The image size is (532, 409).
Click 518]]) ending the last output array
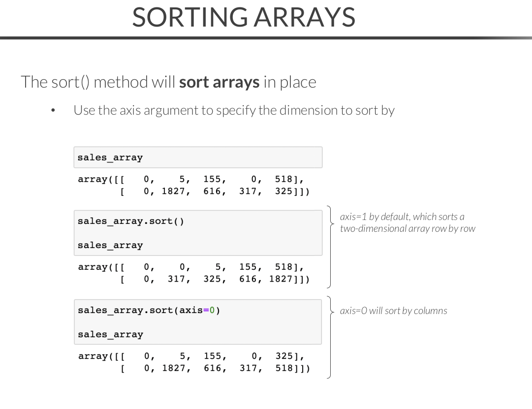point(292,368)
